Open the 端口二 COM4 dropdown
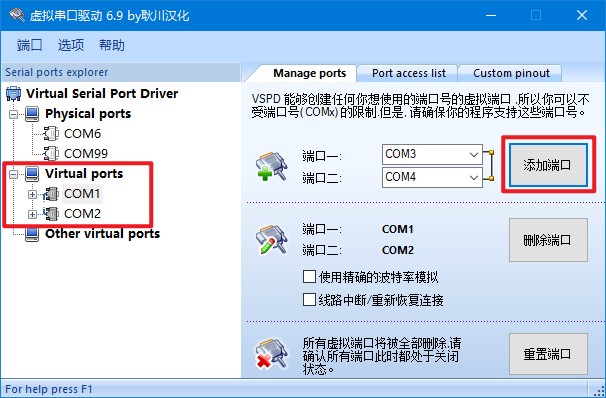The width and height of the screenshot is (606, 398). [432, 177]
